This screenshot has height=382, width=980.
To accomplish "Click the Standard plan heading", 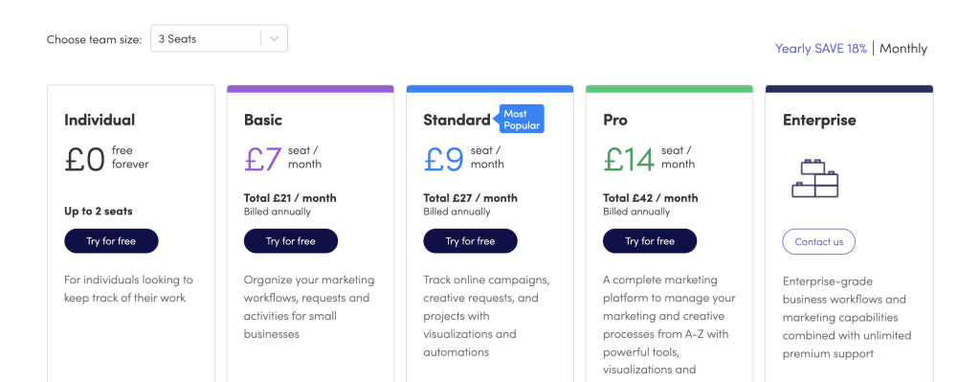I will (x=457, y=120).
